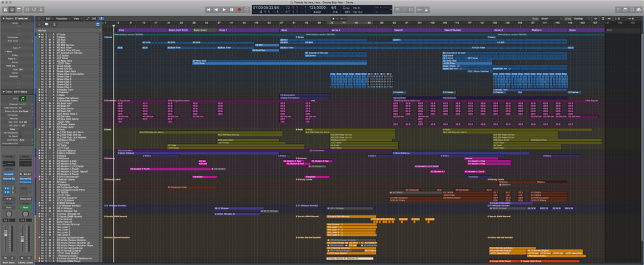This screenshot has height=265, width=644.
Task: Open the Note Pads icon
Action: point(625,9)
